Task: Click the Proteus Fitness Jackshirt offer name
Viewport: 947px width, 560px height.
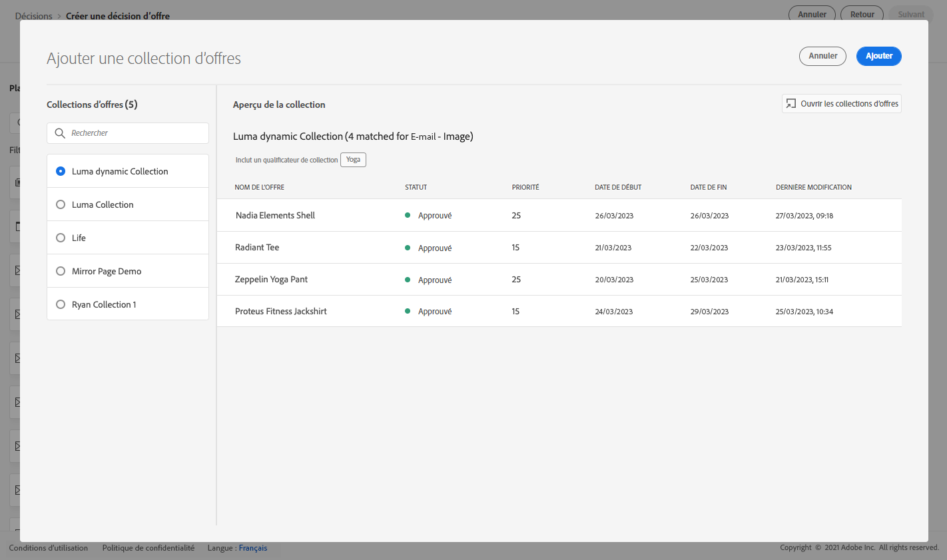Action: coord(280,311)
